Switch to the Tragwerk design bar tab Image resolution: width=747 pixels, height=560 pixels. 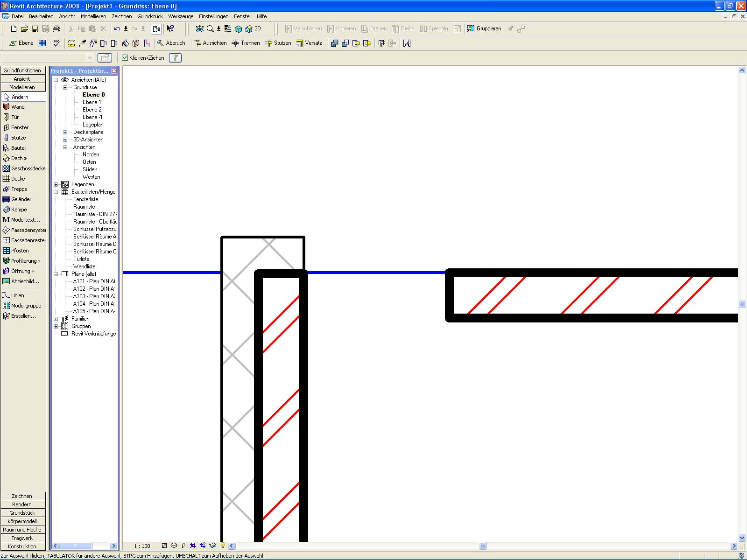22,538
